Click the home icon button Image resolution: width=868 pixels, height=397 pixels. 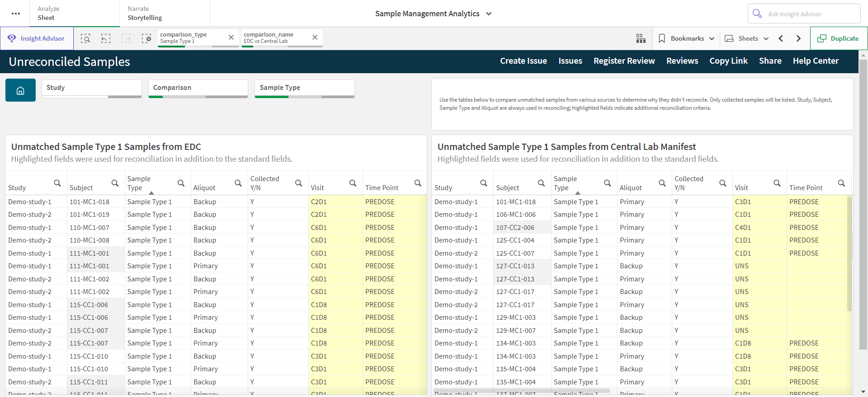[x=20, y=90]
